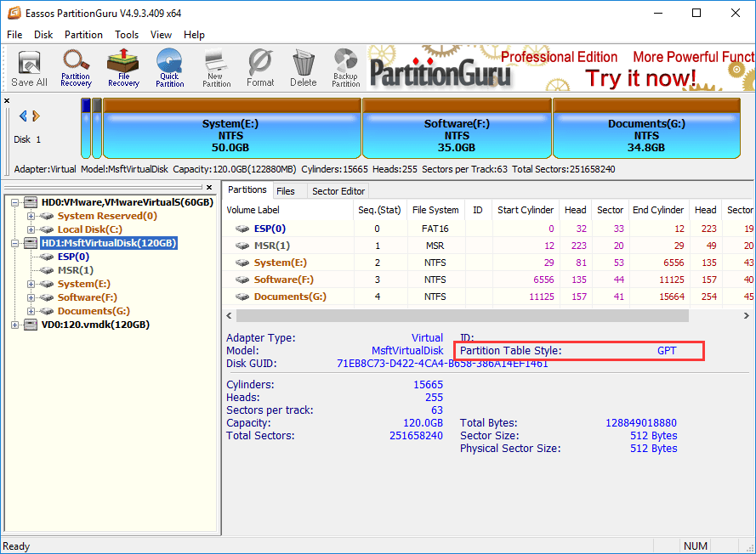The width and height of the screenshot is (756, 554).
Task: Select ESP(0) under HD1 in disk tree
Action: pyautogui.click(x=73, y=257)
